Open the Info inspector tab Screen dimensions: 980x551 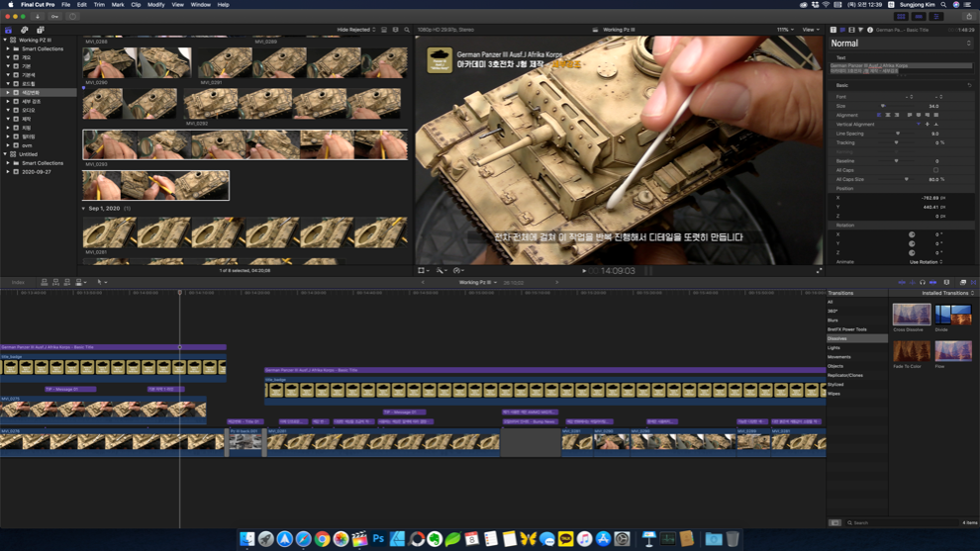[869, 30]
